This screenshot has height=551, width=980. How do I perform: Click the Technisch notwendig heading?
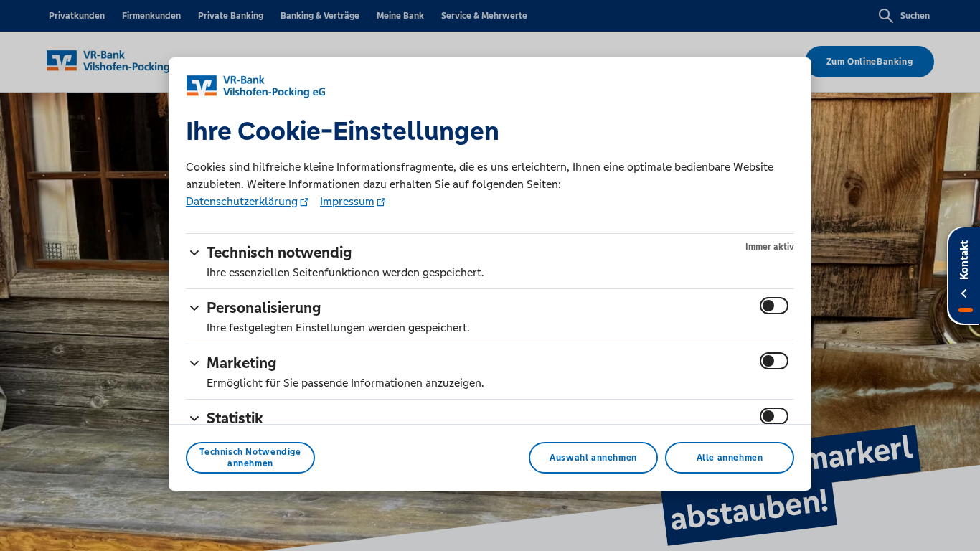point(279,253)
